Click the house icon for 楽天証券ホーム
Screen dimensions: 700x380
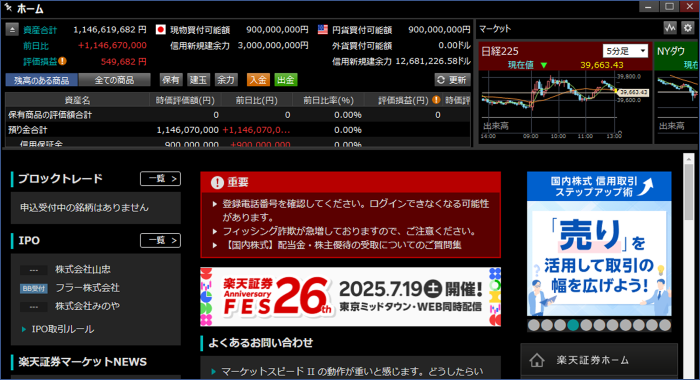[537, 360]
